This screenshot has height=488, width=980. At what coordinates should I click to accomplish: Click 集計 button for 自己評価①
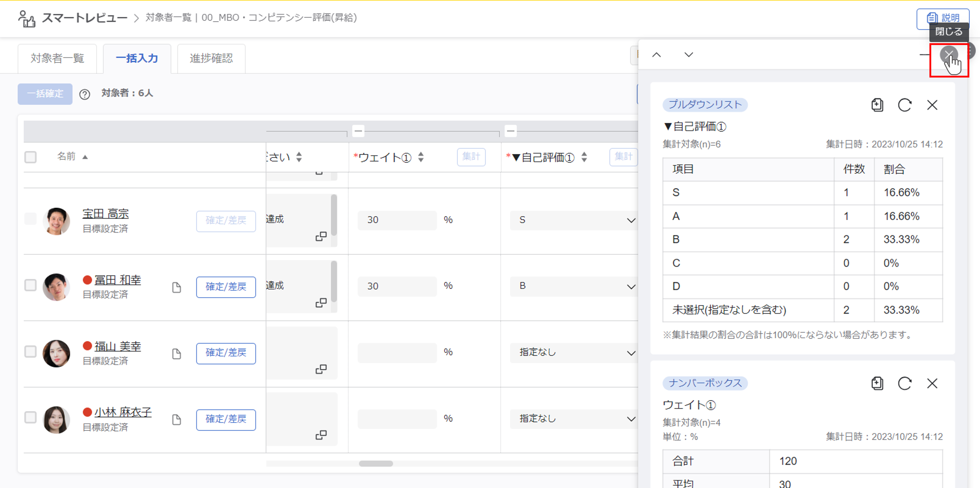(x=624, y=157)
